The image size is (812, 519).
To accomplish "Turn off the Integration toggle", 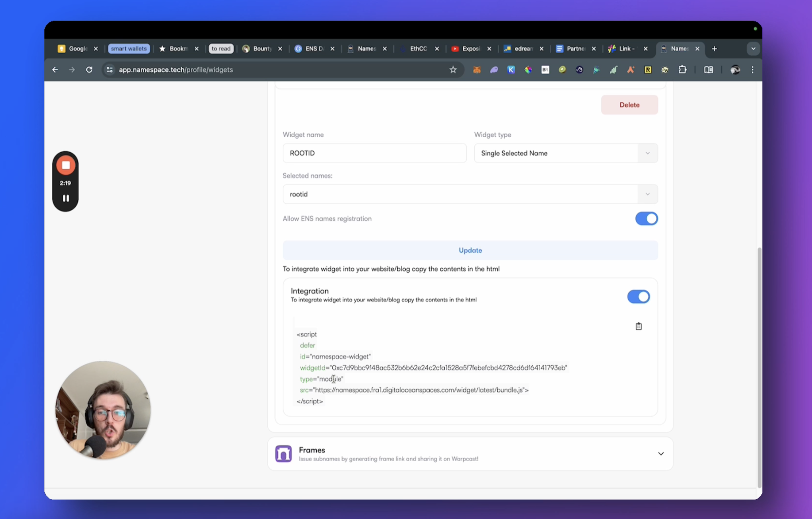I will click(x=638, y=297).
